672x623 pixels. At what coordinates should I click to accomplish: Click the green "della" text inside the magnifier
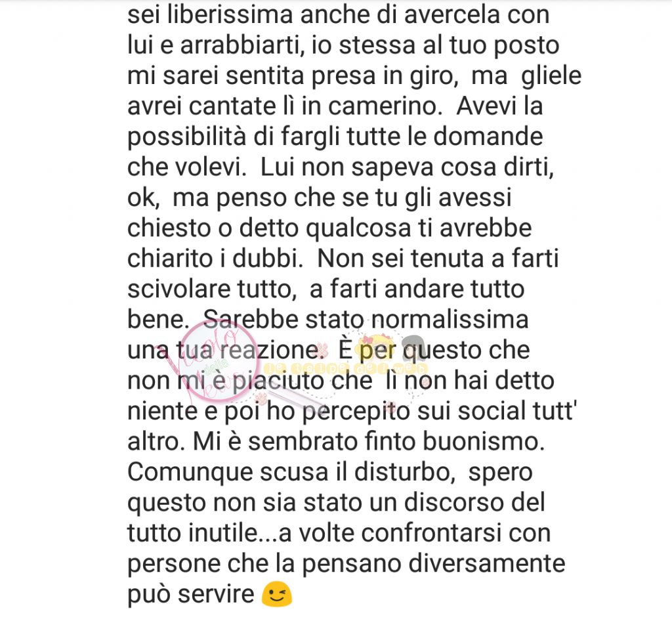coord(217,368)
